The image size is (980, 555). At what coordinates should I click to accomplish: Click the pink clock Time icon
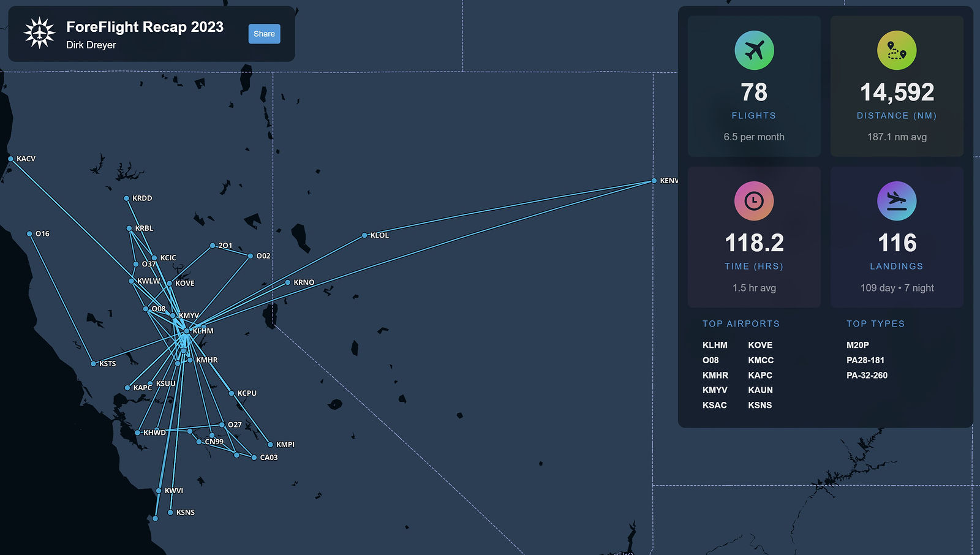(754, 201)
